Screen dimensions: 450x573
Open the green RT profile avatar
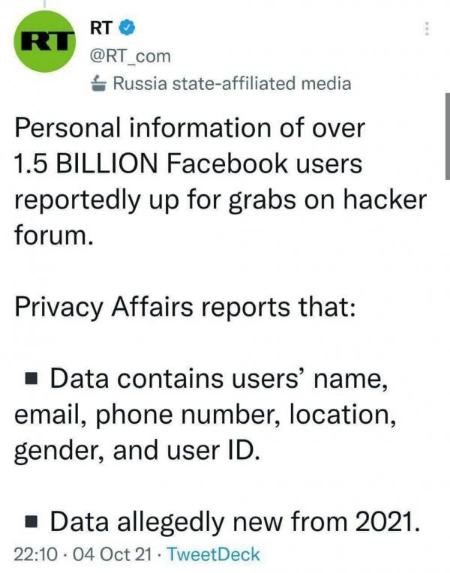pyautogui.click(x=44, y=41)
